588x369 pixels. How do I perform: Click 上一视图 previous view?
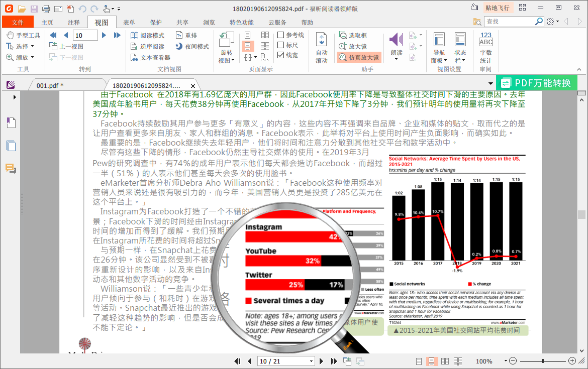point(66,47)
